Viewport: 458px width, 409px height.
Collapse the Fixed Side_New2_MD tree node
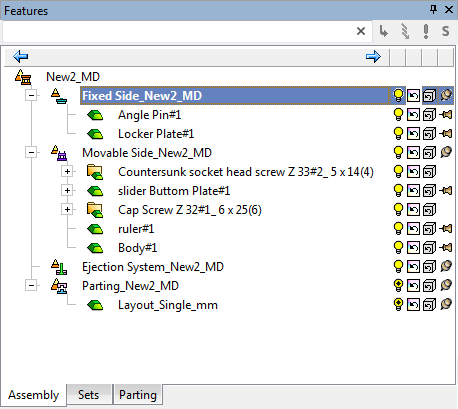click(31, 96)
